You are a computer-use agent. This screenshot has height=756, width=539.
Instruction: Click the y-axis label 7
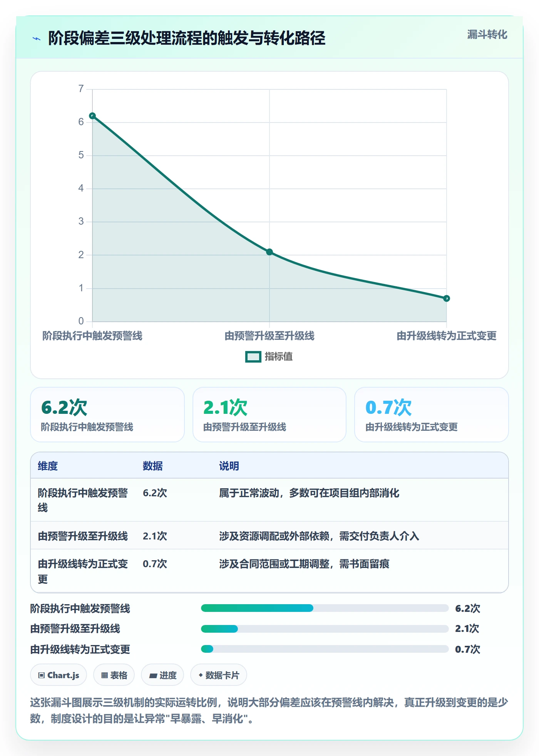81,89
